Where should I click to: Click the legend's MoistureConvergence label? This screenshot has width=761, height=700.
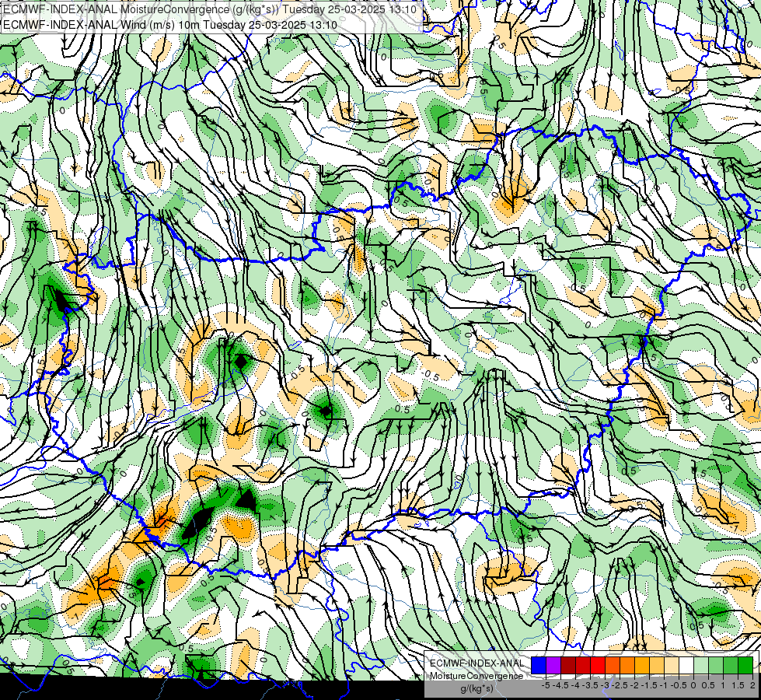tap(477, 676)
